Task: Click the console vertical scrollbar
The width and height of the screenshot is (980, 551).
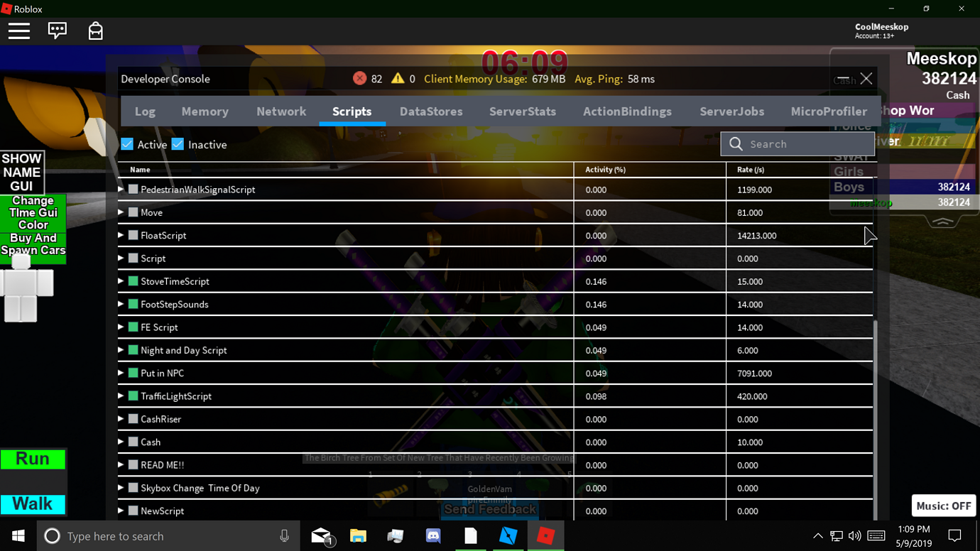Action: click(x=876, y=419)
